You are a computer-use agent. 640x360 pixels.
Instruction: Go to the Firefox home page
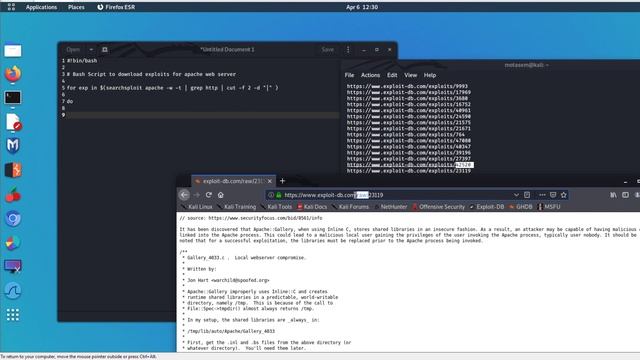220,195
